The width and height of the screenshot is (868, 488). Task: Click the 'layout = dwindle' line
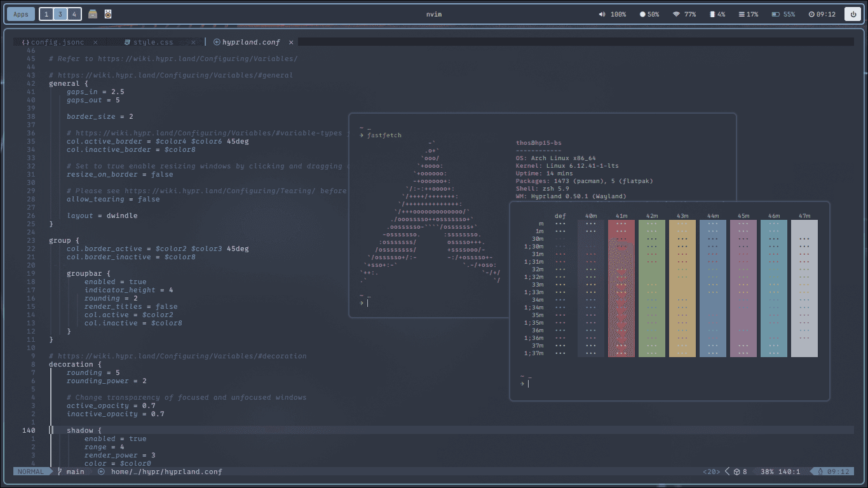tap(102, 215)
